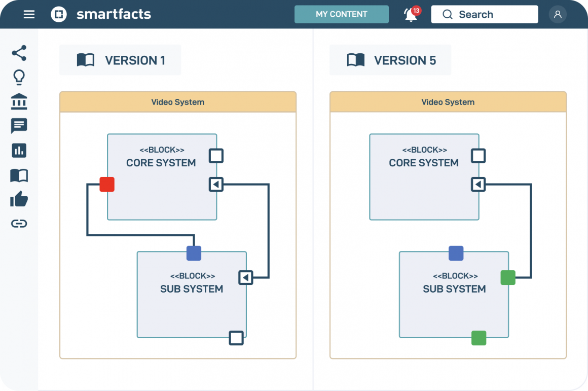Click the CORE SYSTEM block in Version 5
588x391 pixels.
(424, 176)
